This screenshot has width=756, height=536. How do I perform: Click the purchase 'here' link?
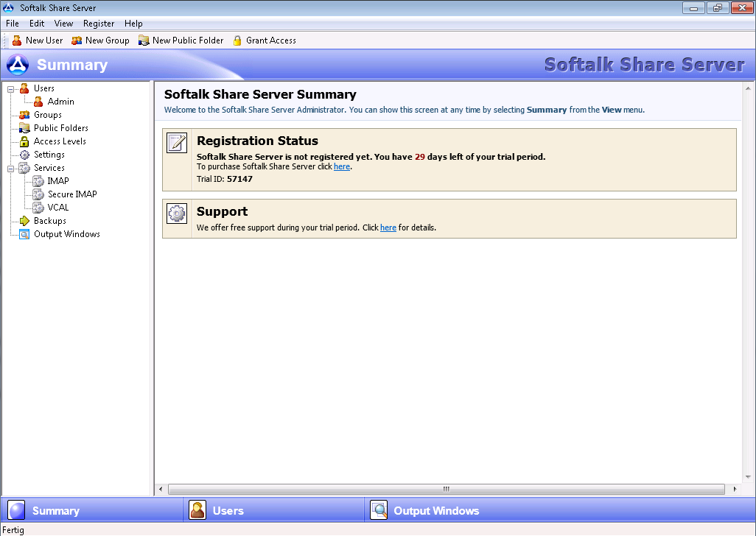[x=341, y=166]
